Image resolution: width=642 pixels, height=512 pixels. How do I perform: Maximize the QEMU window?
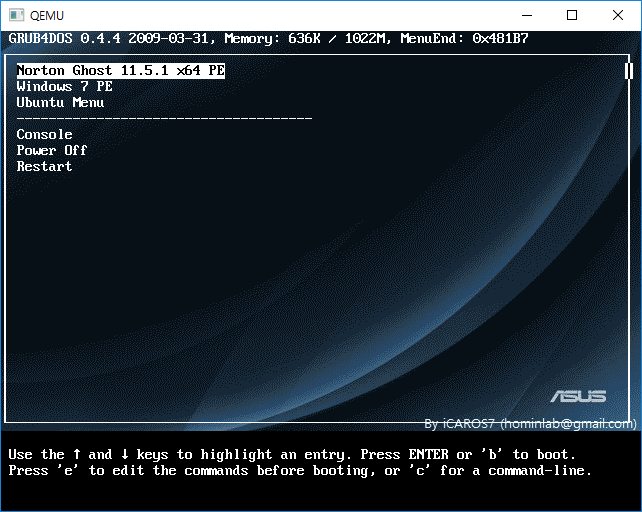click(572, 16)
